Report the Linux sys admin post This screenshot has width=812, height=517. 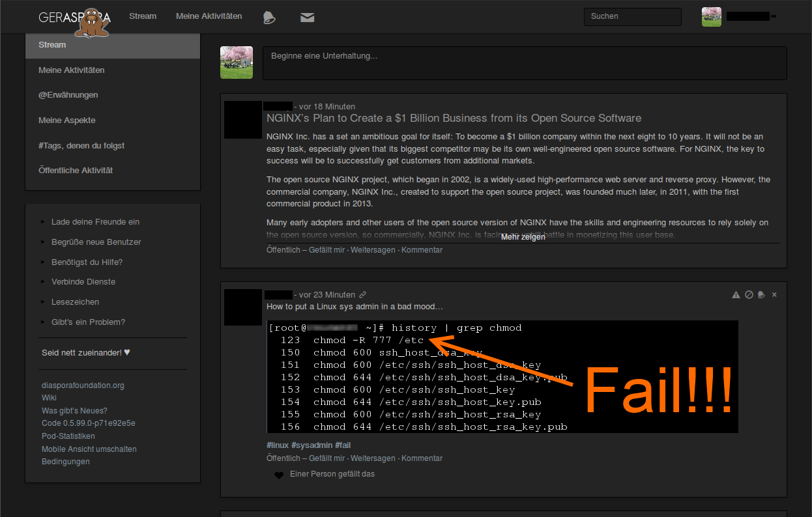(x=736, y=295)
